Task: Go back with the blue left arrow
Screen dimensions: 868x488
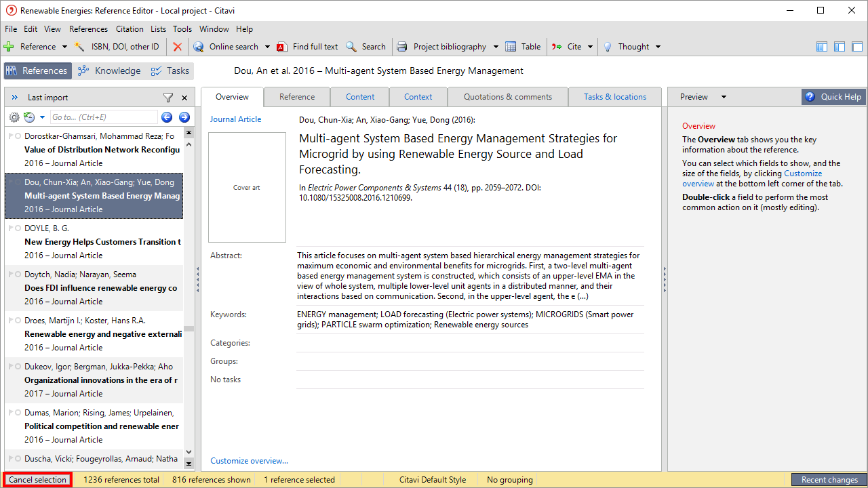Action: click(167, 117)
